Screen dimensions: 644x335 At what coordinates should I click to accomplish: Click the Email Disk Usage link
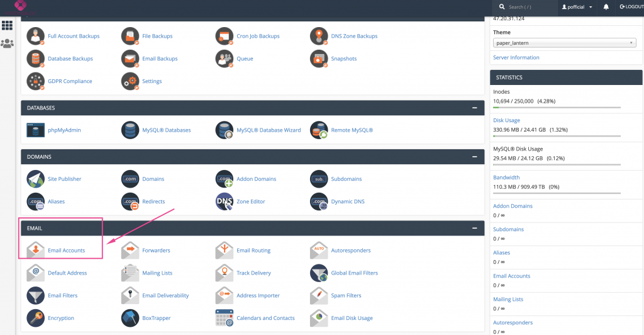point(352,318)
